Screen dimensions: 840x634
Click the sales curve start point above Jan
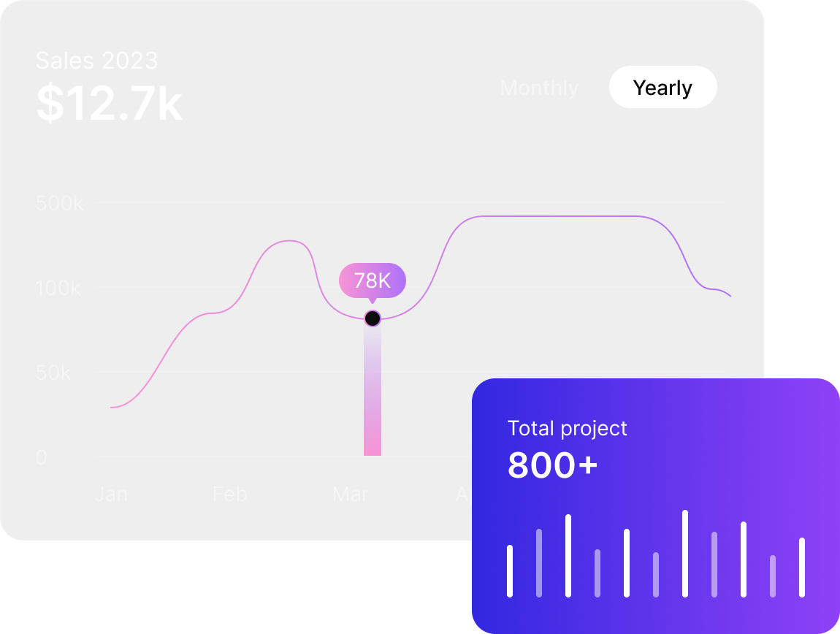(112, 408)
